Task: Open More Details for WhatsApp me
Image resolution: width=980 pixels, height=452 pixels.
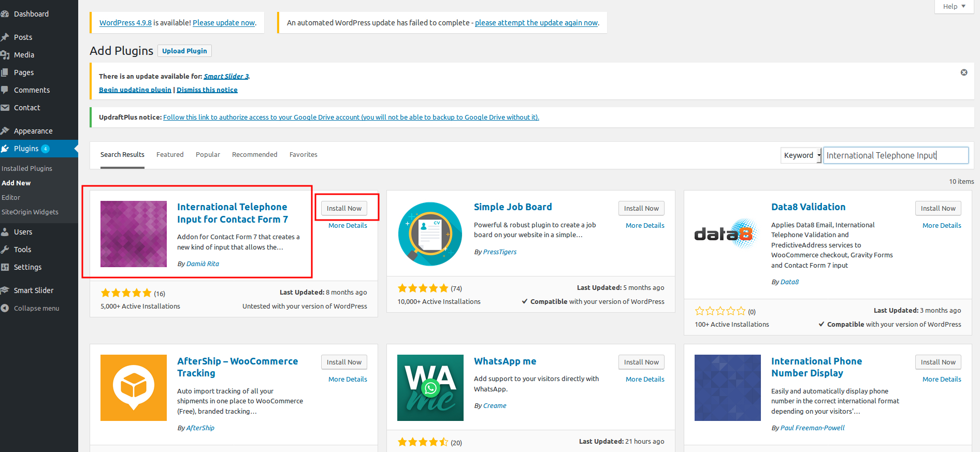Action: [645, 380]
